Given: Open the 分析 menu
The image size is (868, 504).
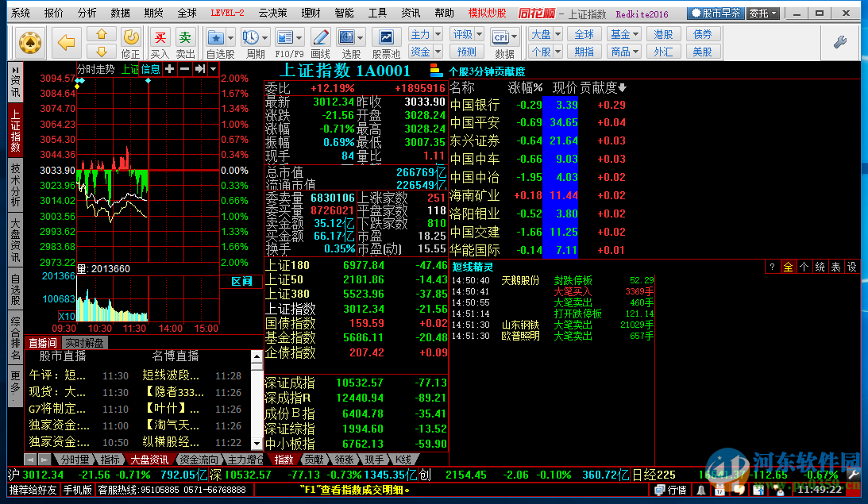Looking at the screenshot, I should coord(87,13).
